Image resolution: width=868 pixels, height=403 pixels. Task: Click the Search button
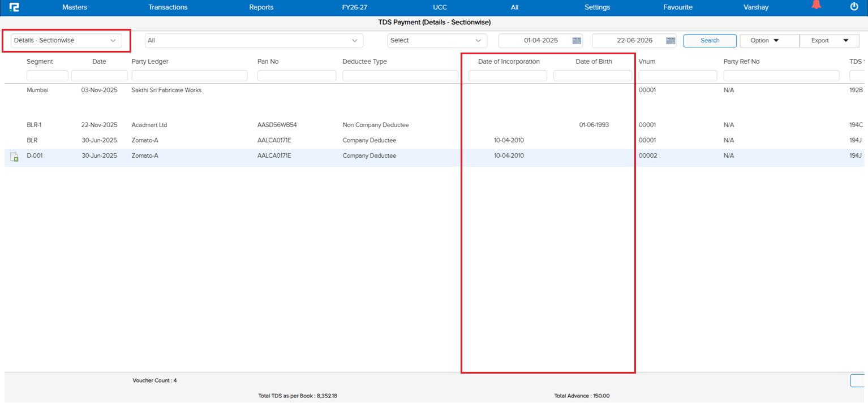click(x=710, y=41)
